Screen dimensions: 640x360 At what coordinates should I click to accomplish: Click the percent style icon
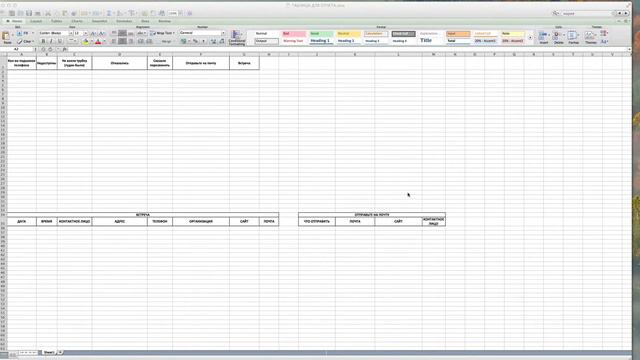(x=195, y=41)
